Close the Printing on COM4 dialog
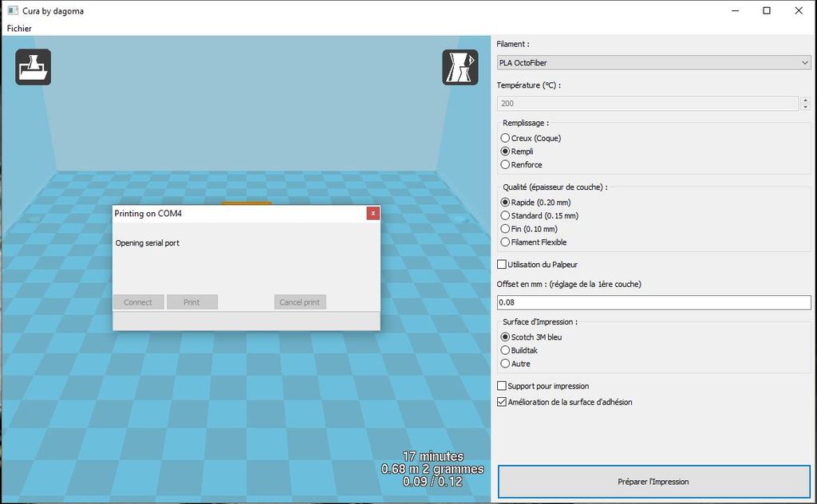The height and width of the screenshot is (504, 817). 373,214
